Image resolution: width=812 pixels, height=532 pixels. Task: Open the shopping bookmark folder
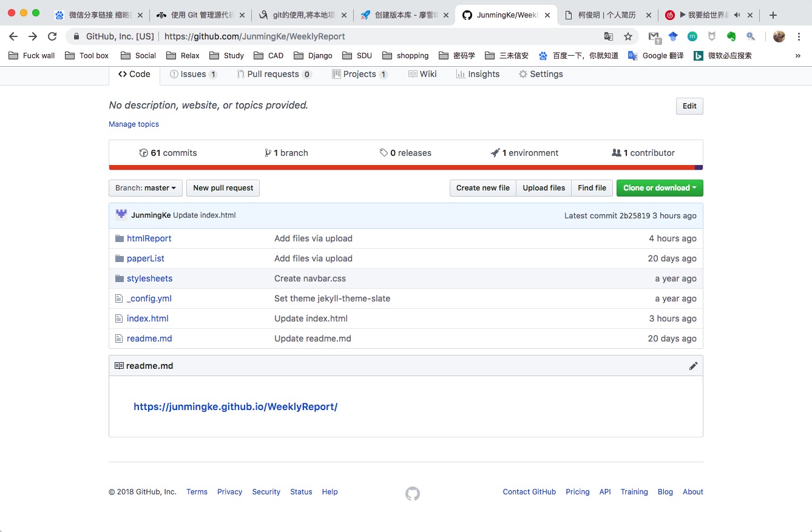click(x=405, y=55)
